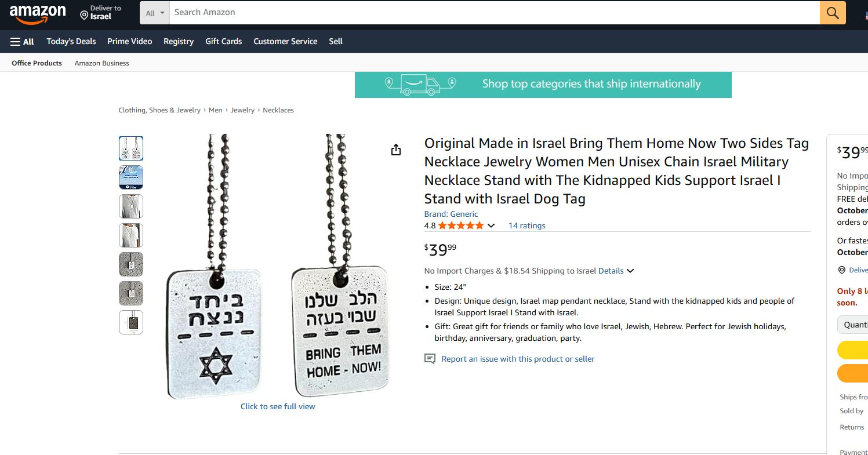Viewport: 868px width, 455px height.
Task: Expand shipping Details chevron
Action: click(630, 271)
